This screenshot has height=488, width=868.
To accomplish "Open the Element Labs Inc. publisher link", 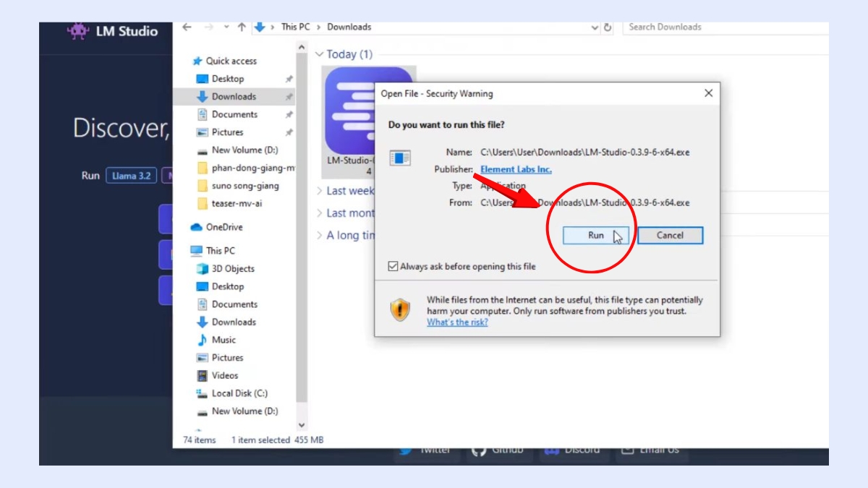I will [x=516, y=169].
